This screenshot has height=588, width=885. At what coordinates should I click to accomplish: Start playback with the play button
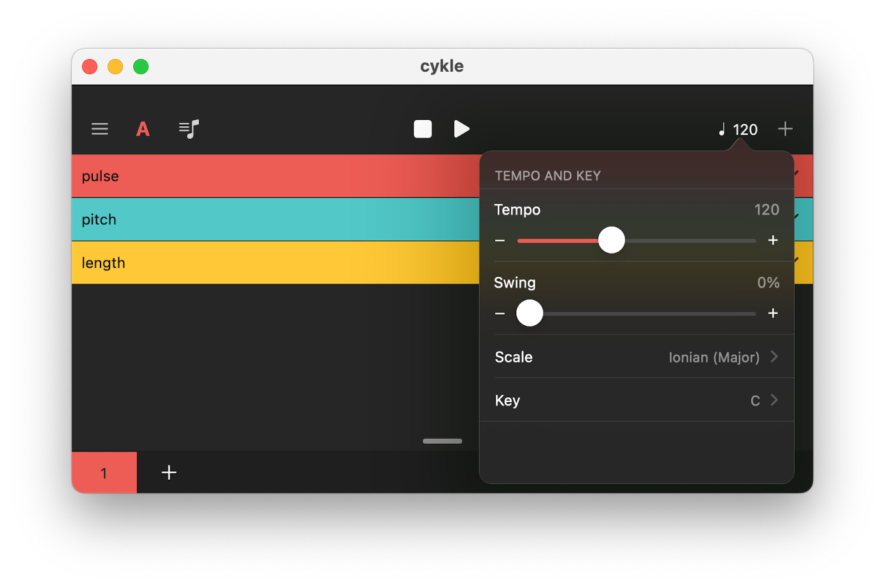click(462, 129)
